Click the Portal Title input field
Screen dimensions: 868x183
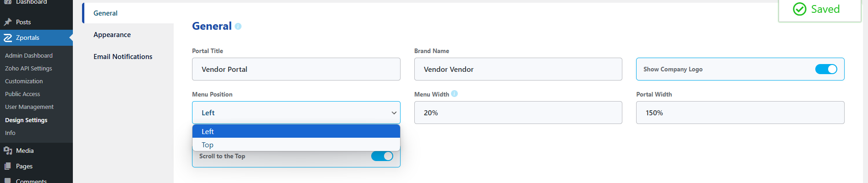(296, 69)
